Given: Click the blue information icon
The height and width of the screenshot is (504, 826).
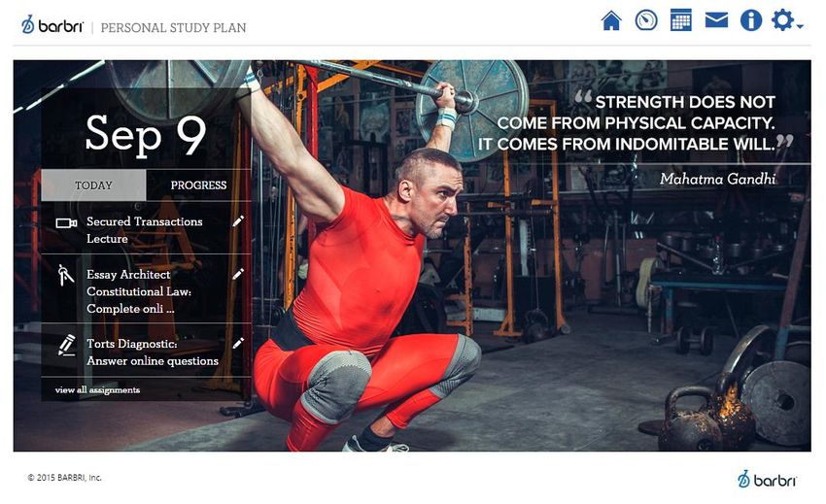Looking at the screenshot, I should coord(750,20).
